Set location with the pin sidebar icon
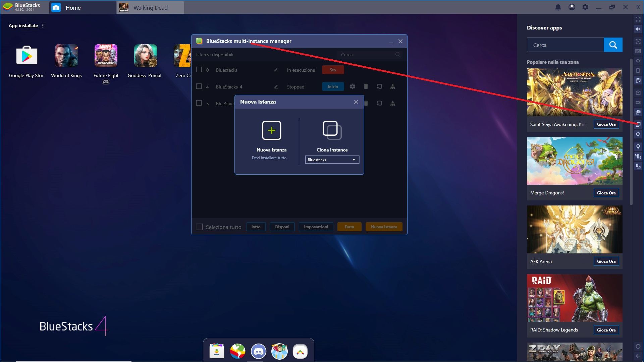Screen dimensions: 644x362 [x=638, y=146]
